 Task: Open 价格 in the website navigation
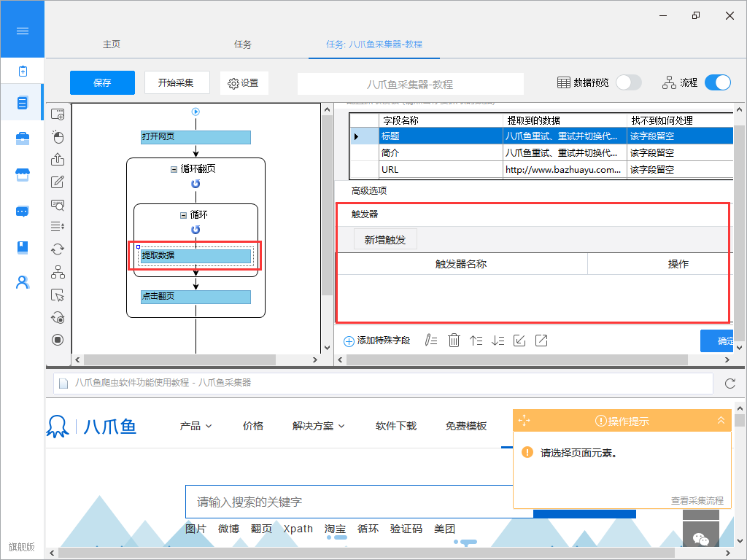(253, 426)
